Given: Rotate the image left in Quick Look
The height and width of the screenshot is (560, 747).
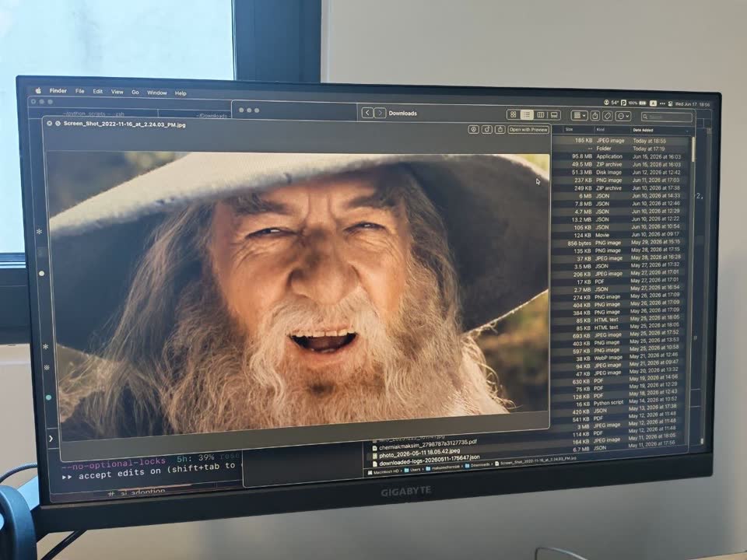Looking at the screenshot, I should coord(486,129).
